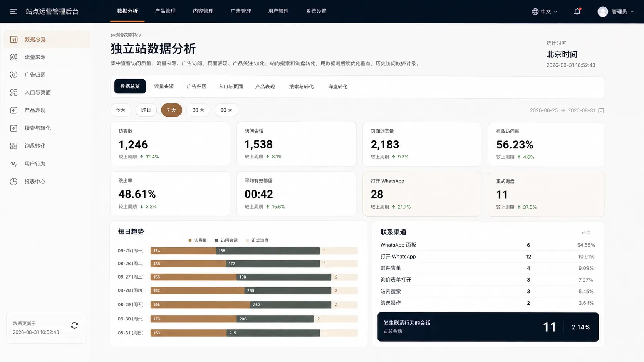Expand the 中文 language dropdown arrow
Viewport: 644px width, 362px height.
point(555,12)
